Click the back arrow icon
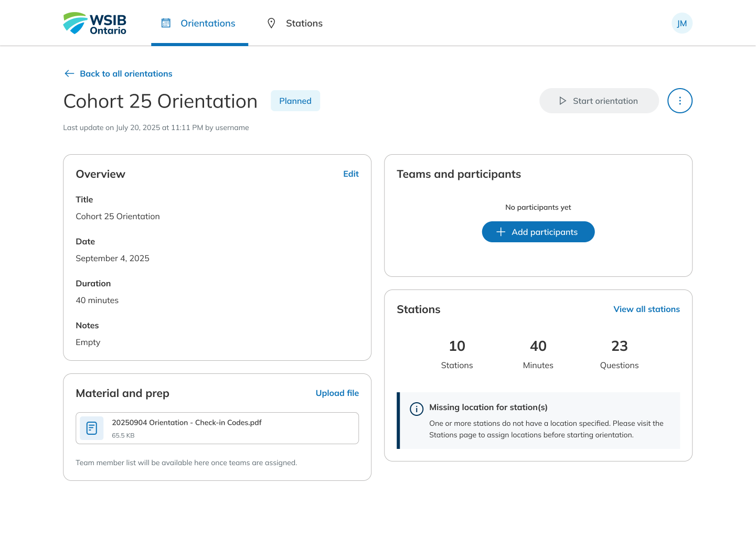Image resolution: width=756 pixels, height=537 pixels. 69,73
